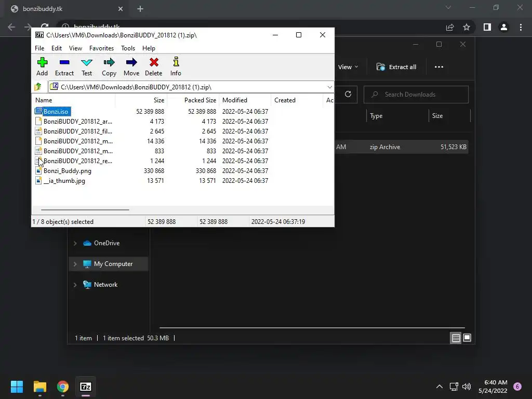
Task: Click the Move toolbar icon in 7-Zip
Action: 131,66
